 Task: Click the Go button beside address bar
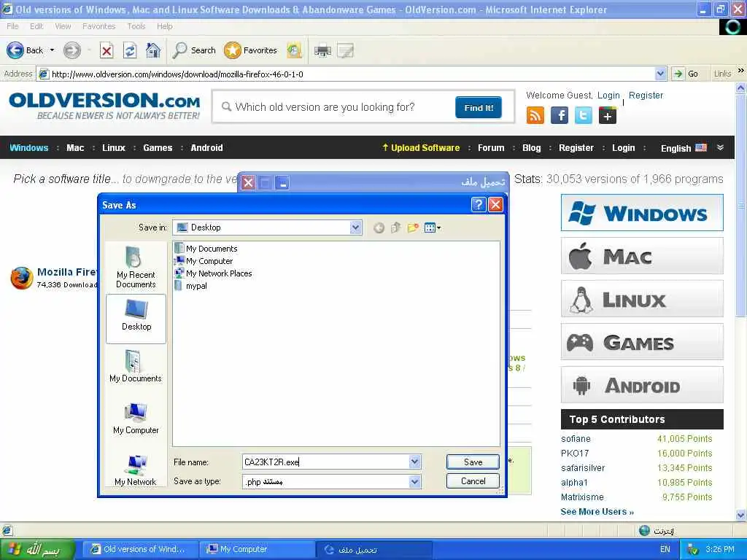(x=686, y=74)
